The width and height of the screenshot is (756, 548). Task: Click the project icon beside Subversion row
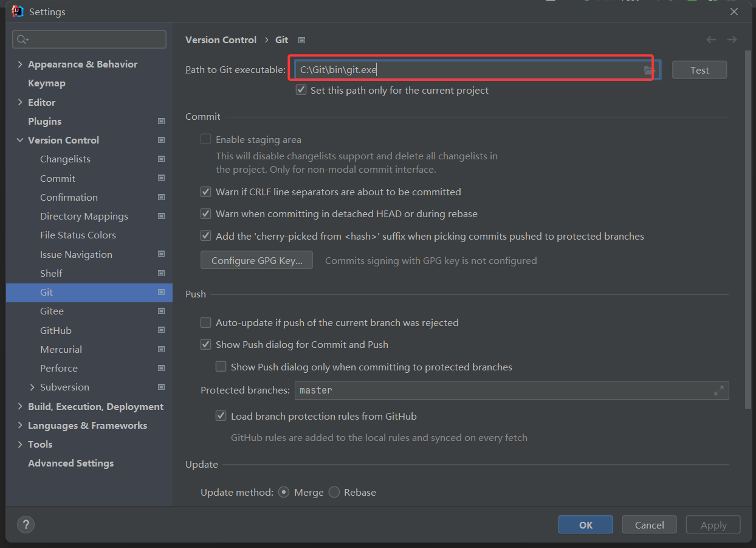click(x=161, y=387)
